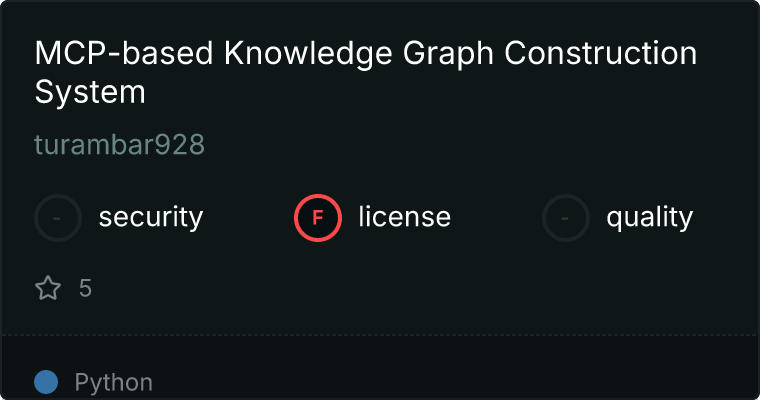760x400 pixels.
Task: Click the dash inside the security badge
Action: (58, 217)
